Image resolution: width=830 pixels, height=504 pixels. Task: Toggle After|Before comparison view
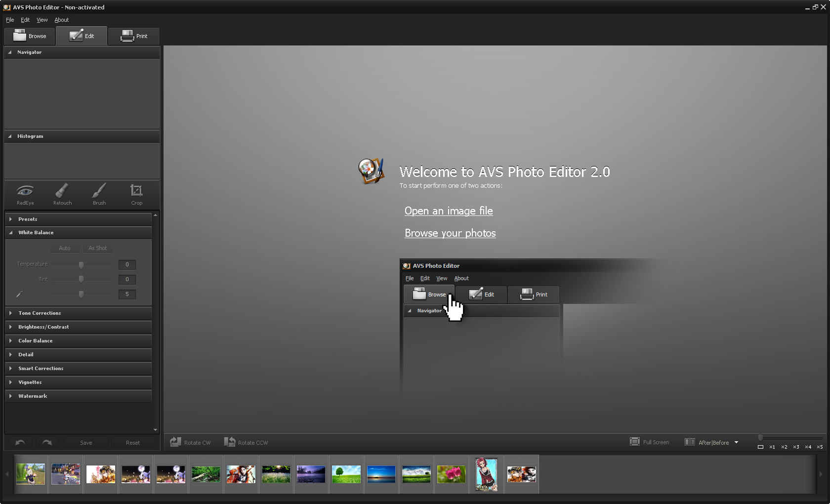tap(706, 442)
